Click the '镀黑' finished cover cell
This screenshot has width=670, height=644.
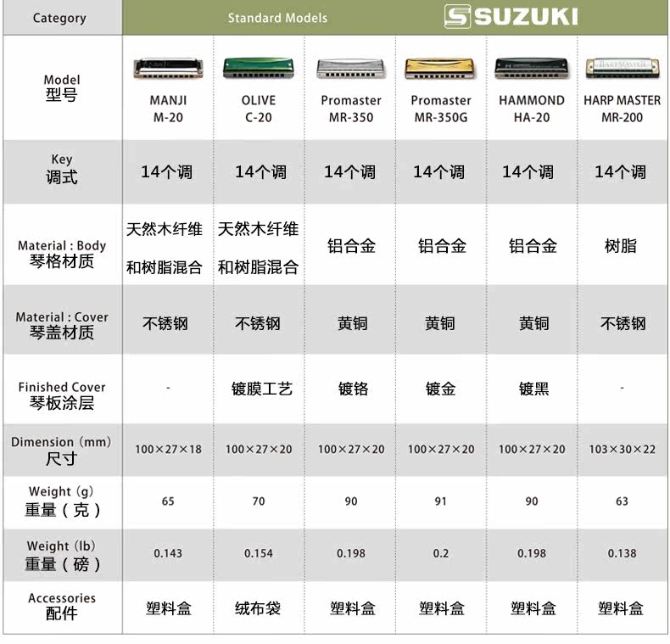pyautogui.click(x=533, y=389)
